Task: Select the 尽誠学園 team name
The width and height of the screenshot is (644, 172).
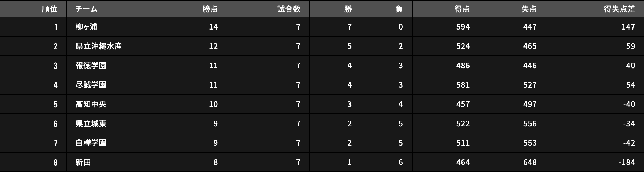Action: (x=91, y=85)
